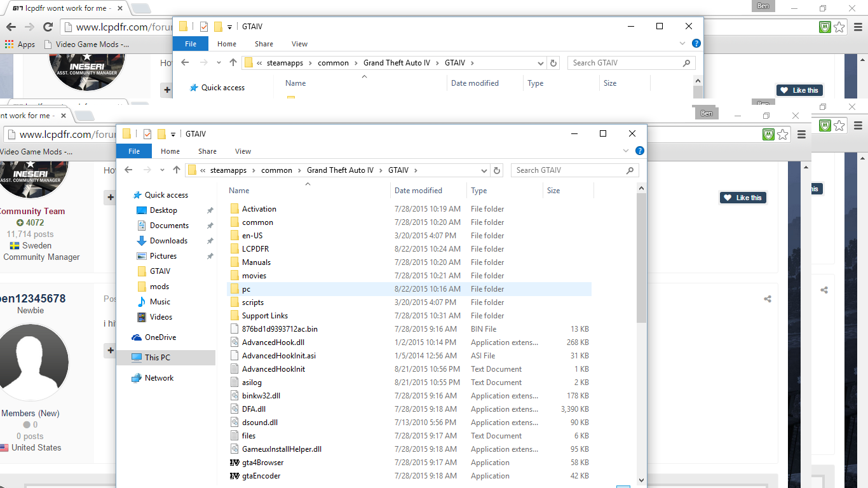Toggle the pin icon beside Desktop

coord(210,210)
